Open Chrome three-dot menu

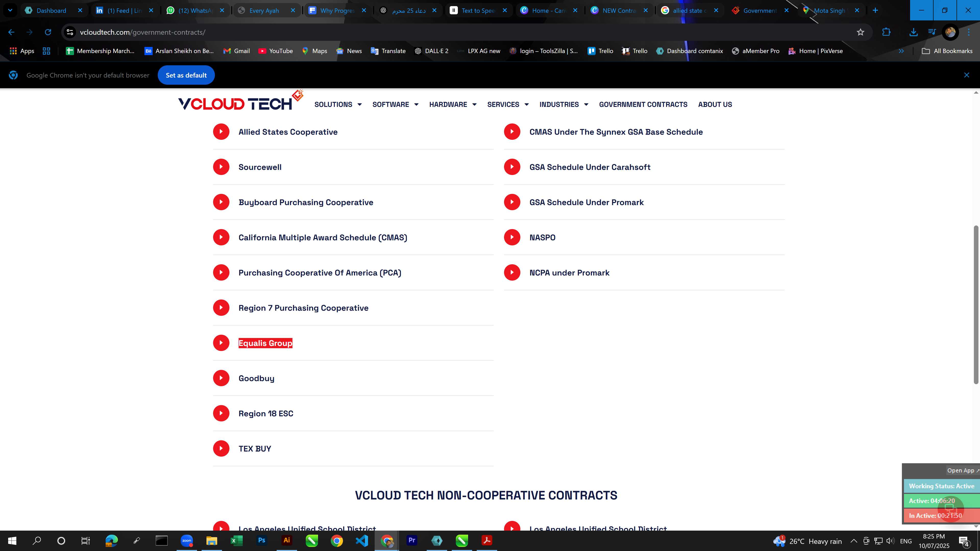[969, 32]
